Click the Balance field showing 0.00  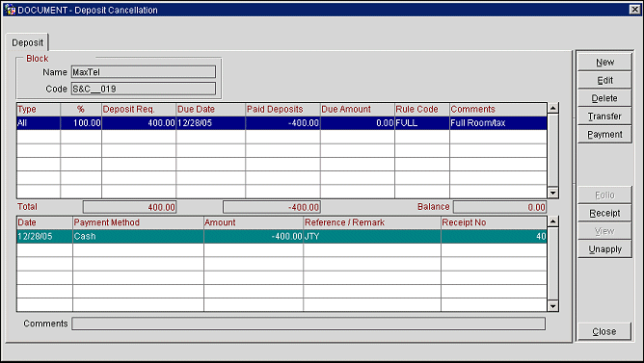(x=499, y=207)
